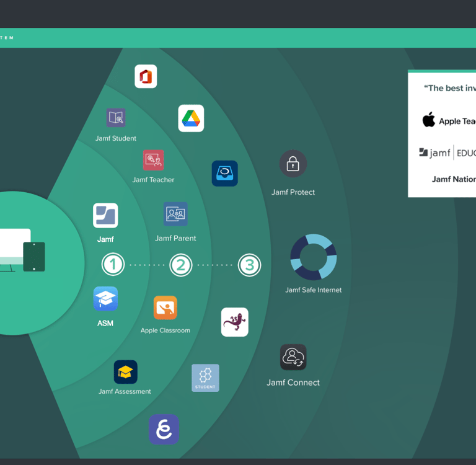Click the "Jamf Parent" label
Screen dimensions: 476x465
click(175, 239)
